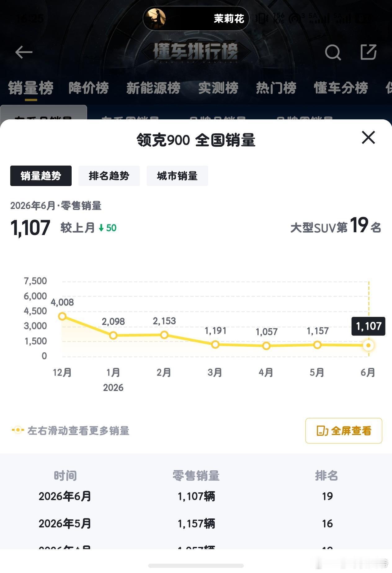Tap the 6月 axis label
Viewport: 392px width, 573px height.
click(x=368, y=372)
